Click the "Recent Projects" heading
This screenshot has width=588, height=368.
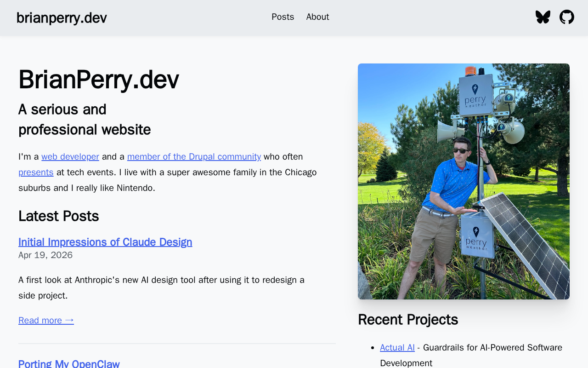(407, 320)
